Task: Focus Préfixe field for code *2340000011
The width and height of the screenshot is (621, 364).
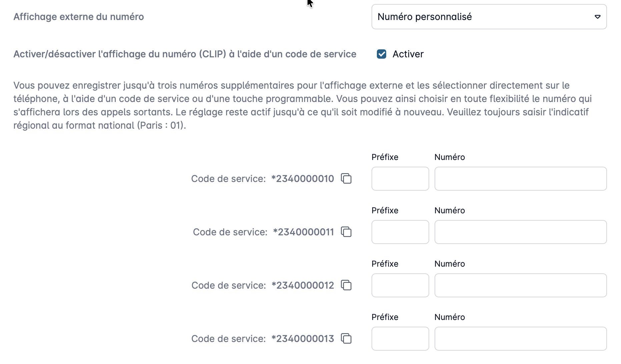Action: 400,232
